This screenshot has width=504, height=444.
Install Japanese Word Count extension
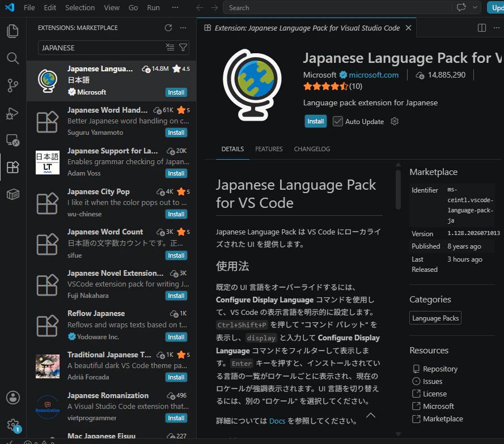[x=176, y=255]
